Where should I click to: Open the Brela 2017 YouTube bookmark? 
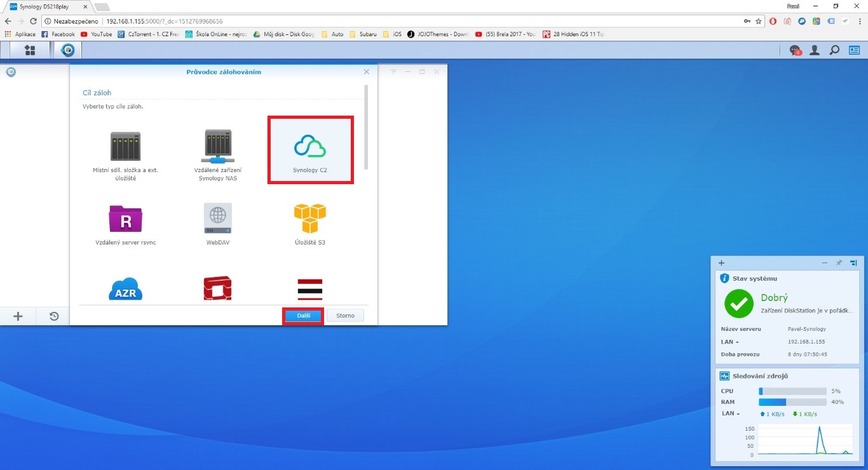tap(506, 34)
